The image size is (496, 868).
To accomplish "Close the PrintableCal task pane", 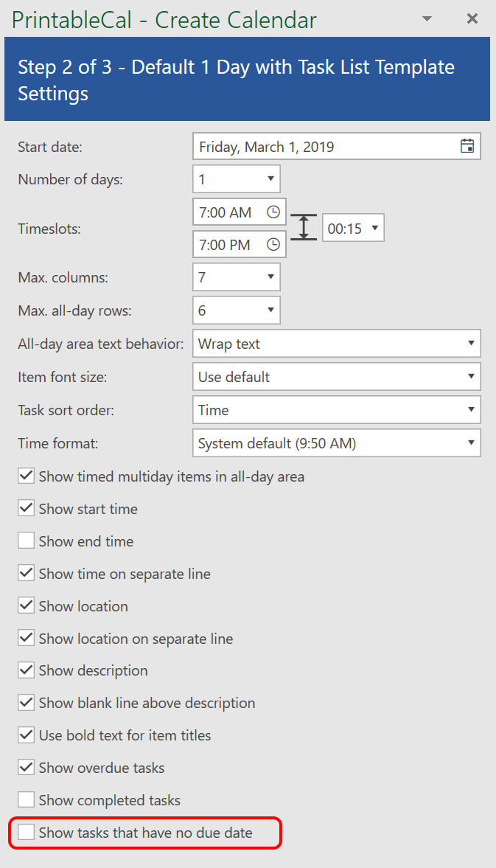I will point(472,19).
